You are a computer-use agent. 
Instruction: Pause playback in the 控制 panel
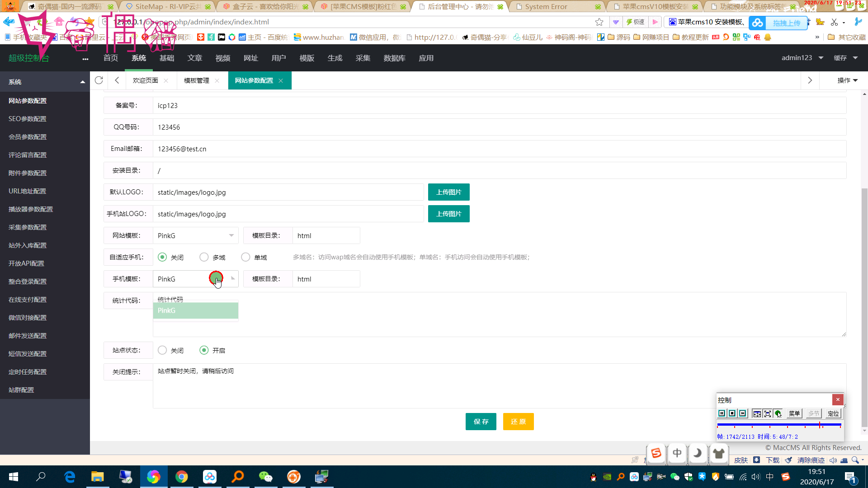pos(722,413)
